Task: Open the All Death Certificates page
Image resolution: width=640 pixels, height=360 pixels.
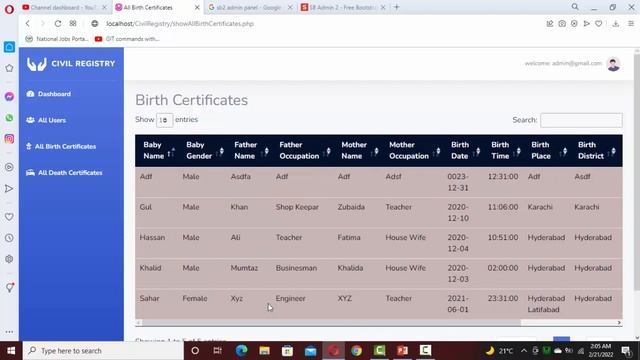Action: click(x=64, y=173)
